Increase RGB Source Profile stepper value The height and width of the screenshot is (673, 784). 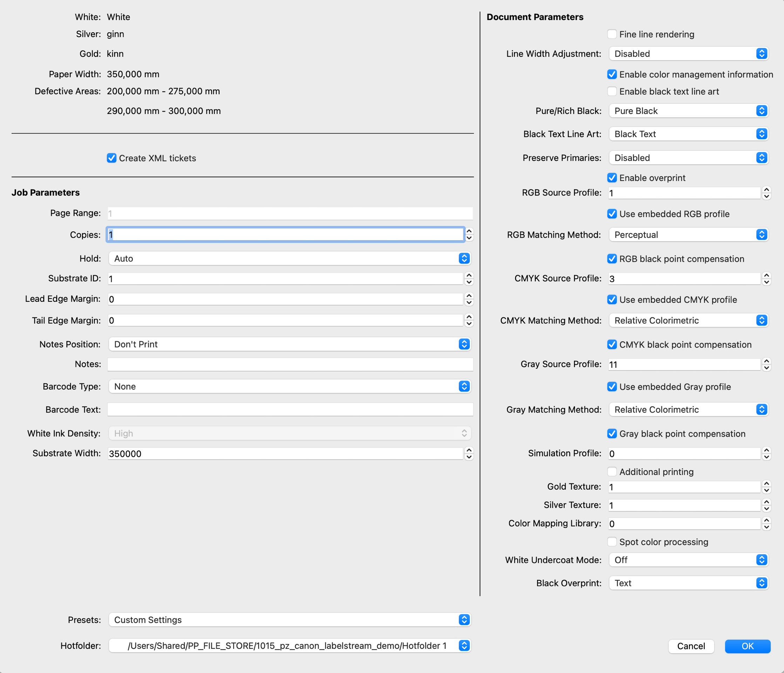[766, 190]
